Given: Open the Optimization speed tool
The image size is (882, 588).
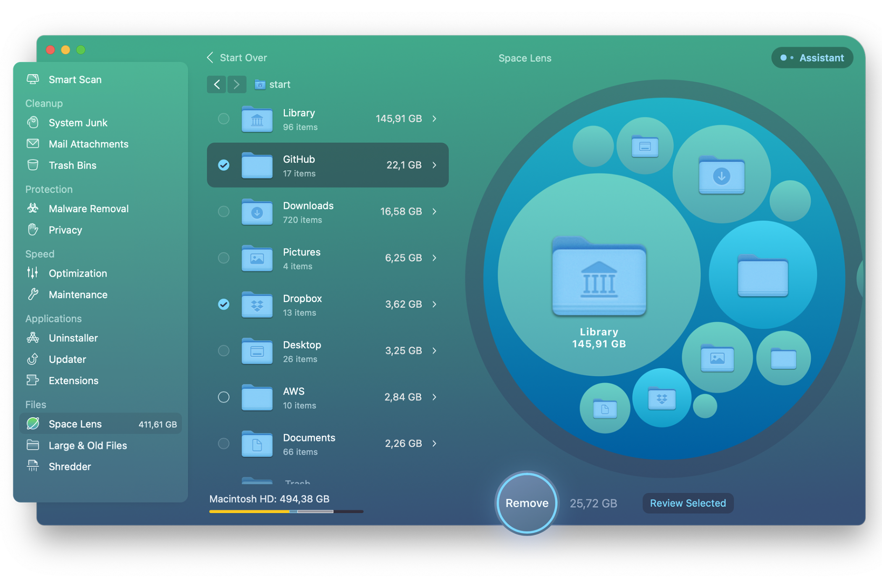Looking at the screenshot, I should tap(77, 273).
